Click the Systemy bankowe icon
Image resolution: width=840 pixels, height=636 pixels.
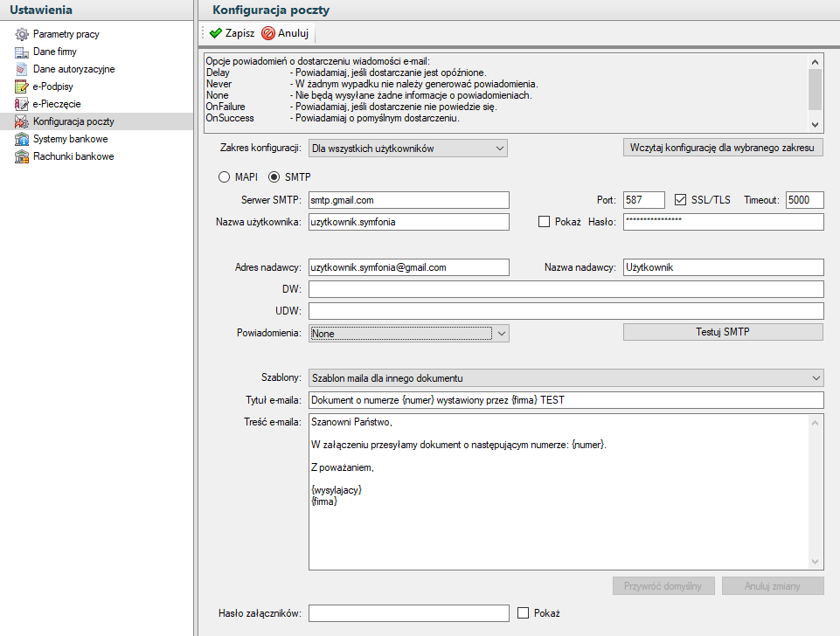(x=22, y=140)
